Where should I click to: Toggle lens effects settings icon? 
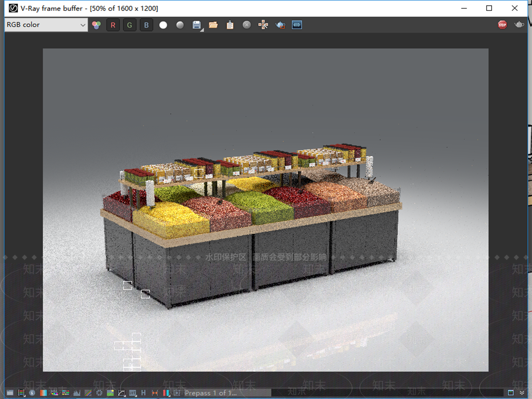[x=177, y=393]
